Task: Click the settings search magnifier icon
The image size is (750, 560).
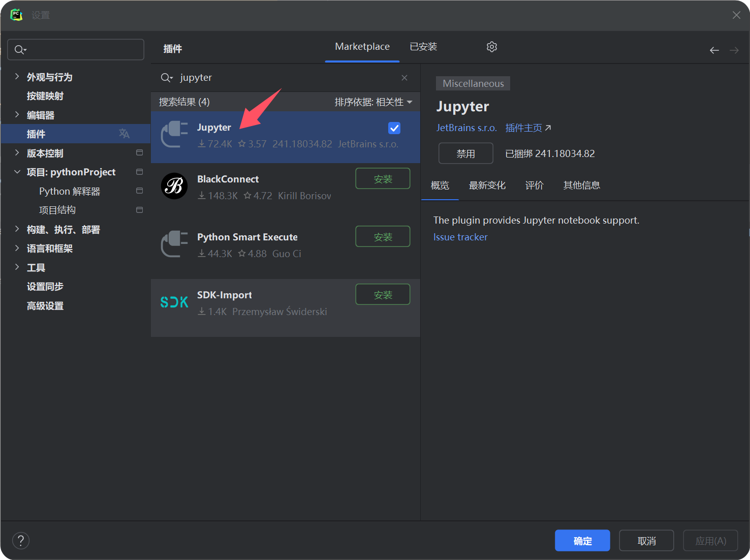Action: (x=20, y=50)
